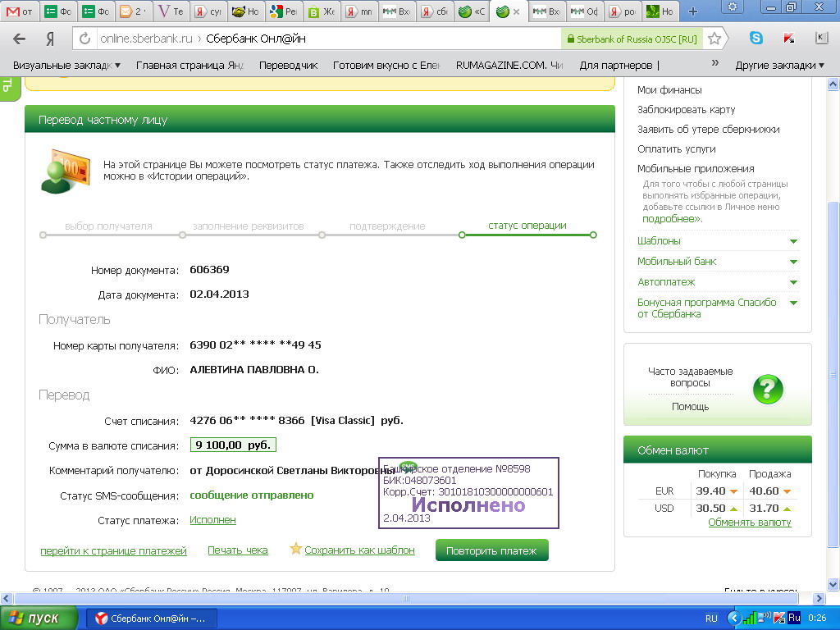Click the 'Исполнен' payment status link
Viewport: 840px width, 630px height.
pos(212,520)
